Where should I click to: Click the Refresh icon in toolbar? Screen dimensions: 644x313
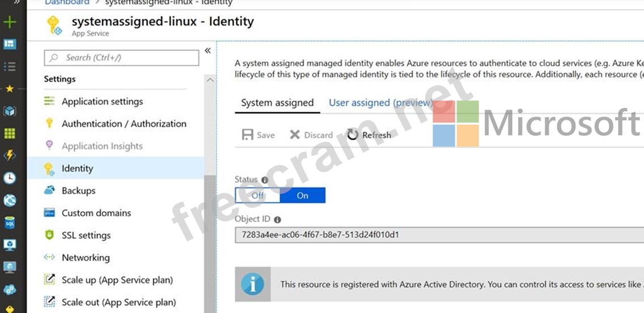coord(353,135)
